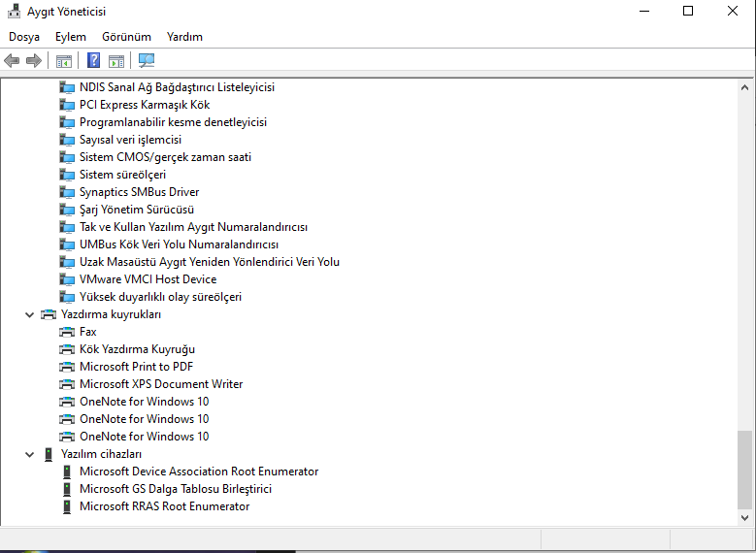
Task: Click icon beside Sistem süreölçeri
Action: (67, 175)
